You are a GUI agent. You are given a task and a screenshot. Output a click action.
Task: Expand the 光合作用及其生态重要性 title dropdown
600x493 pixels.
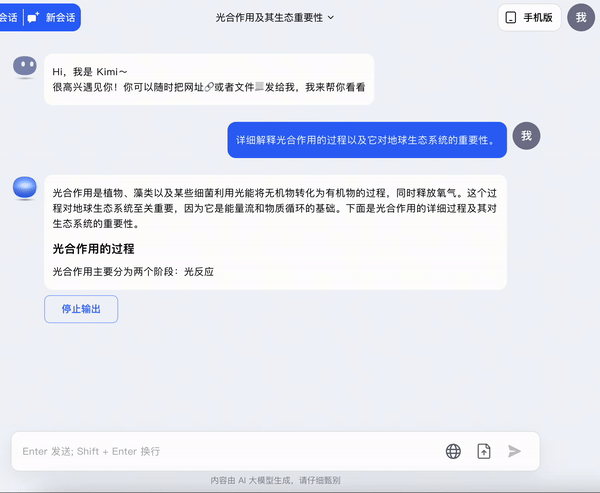click(275, 17)
